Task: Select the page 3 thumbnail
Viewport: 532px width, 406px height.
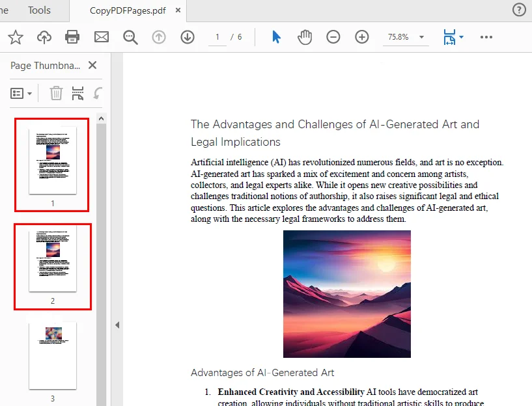Action: pos(52,355)
